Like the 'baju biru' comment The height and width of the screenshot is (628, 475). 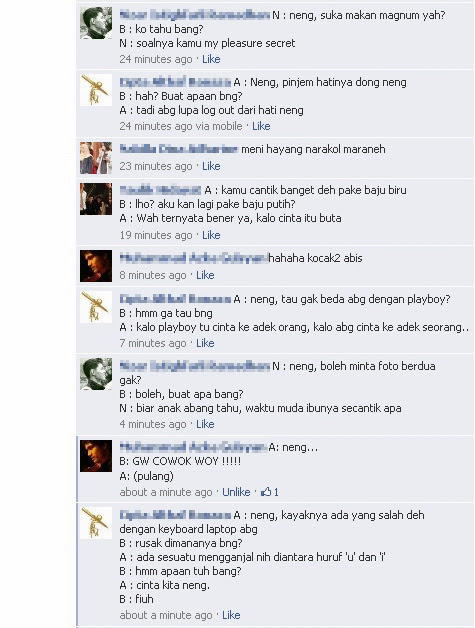(211, 235)
